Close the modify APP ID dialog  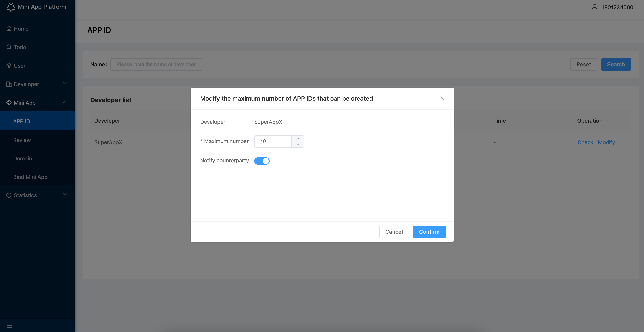[x=443, y=99]
